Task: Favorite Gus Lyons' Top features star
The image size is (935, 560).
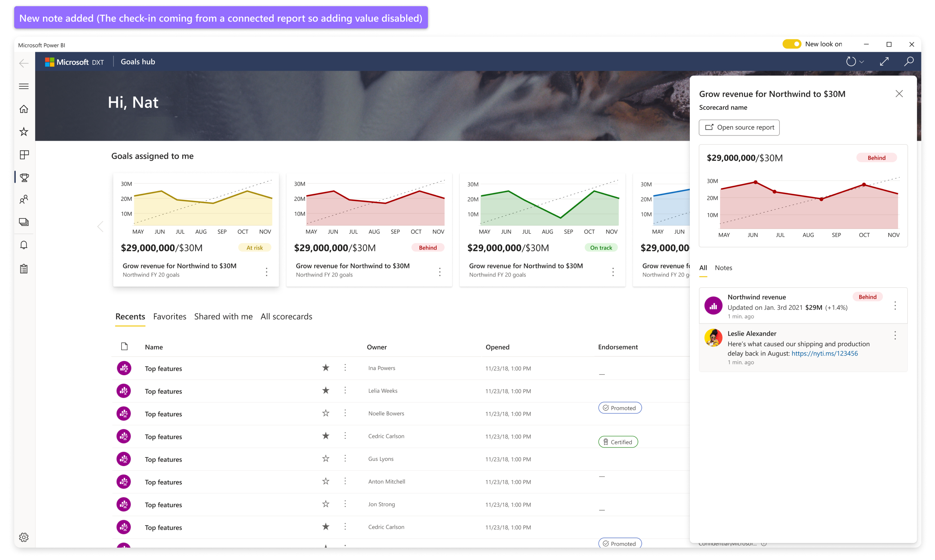Action: (326, 459)
